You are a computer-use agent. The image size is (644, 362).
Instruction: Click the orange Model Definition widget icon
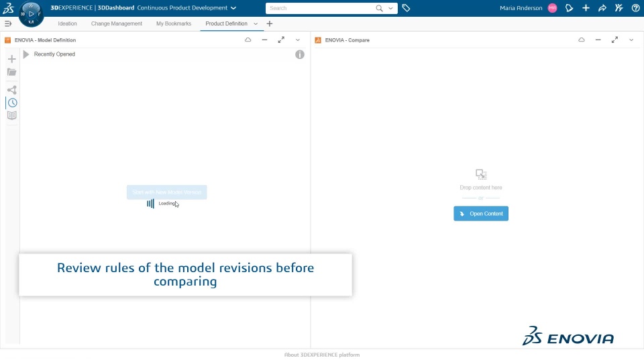(x=7, y=40)
